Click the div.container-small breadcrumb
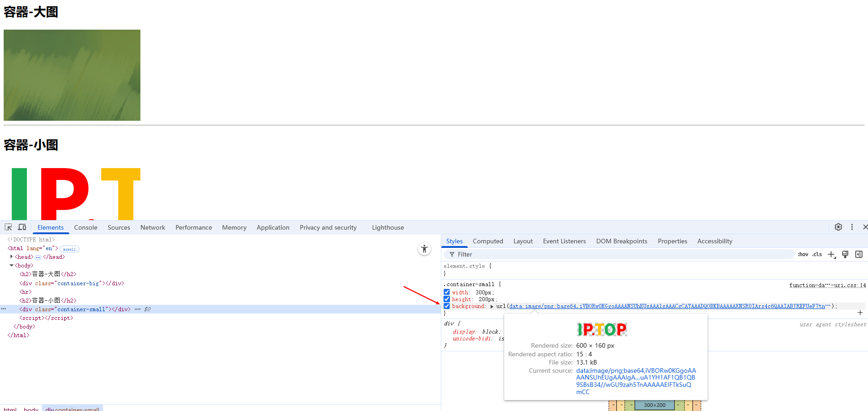Viewport: 868px width, 411px height. pyautogui.click(x=72, y=408)
